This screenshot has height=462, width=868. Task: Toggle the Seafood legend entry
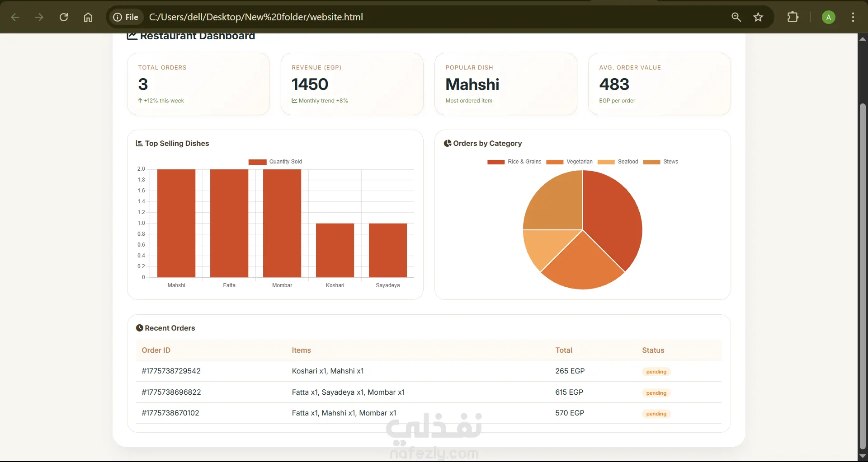coord(618,162)
